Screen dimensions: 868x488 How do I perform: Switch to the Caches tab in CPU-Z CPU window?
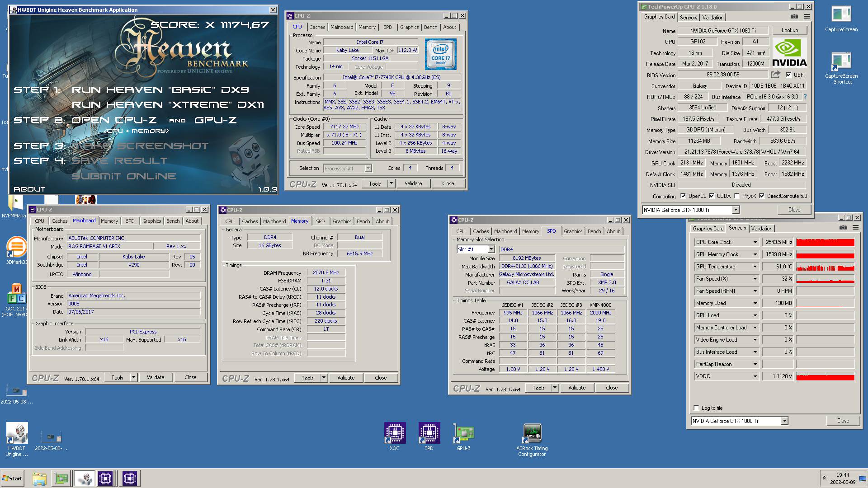(x=317, y=27)
